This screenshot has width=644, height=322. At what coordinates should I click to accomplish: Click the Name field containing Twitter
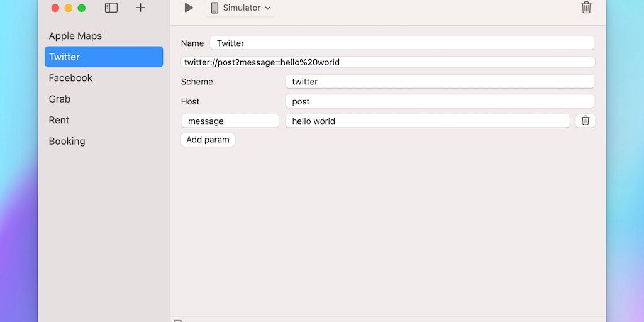[402, 43]
